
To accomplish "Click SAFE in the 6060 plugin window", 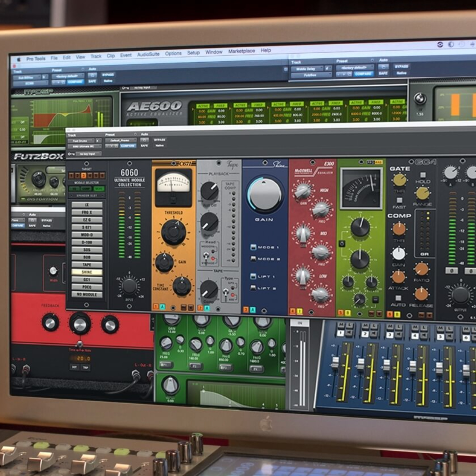I will (144, 146).
